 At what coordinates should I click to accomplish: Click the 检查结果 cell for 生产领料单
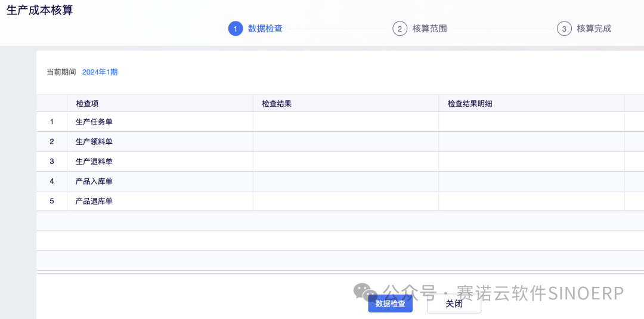346,142
